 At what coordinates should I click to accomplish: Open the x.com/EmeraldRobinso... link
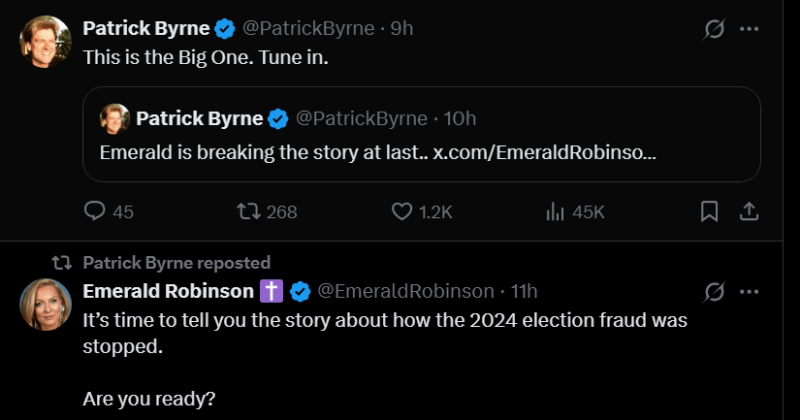click(545, 153)
